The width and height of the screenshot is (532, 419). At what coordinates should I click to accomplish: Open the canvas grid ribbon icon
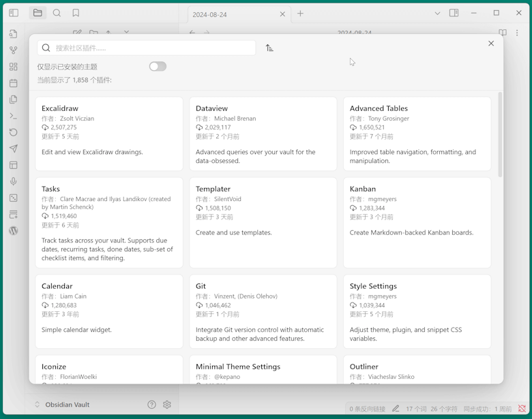13,67
